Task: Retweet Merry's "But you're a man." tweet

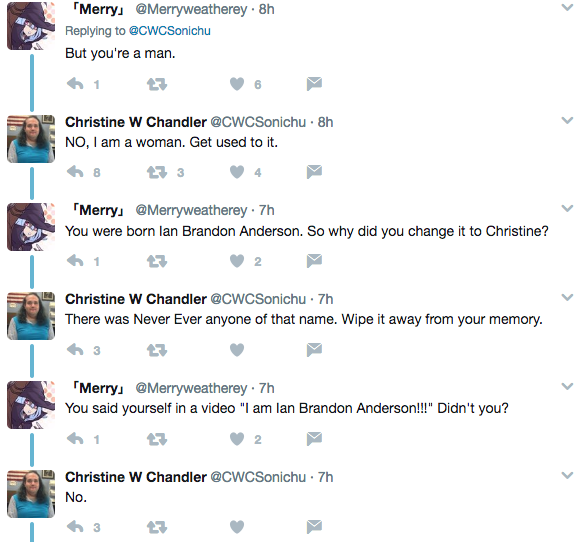Action: click(x=157, y=84)
